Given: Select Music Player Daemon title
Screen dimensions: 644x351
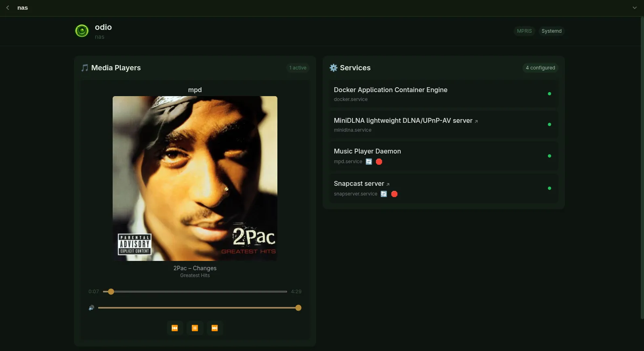Looking at the screenshot, I should click(367, 151).
